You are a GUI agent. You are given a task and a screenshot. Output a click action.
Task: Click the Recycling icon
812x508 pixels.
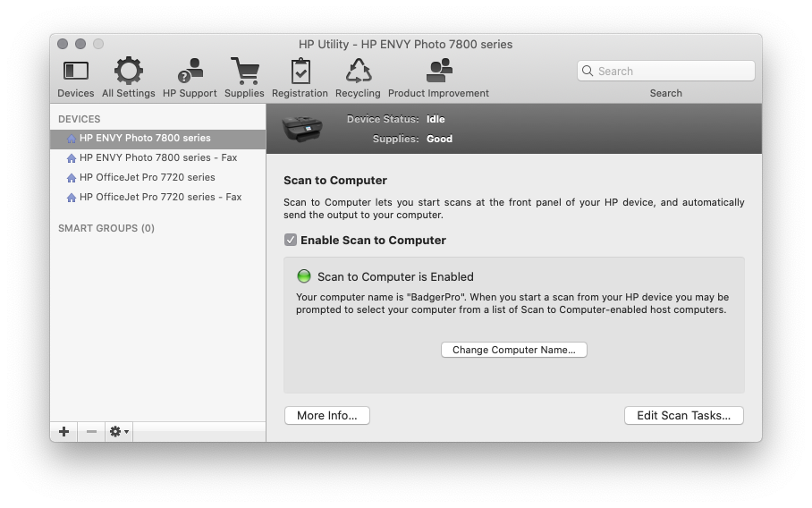(358, 72)
